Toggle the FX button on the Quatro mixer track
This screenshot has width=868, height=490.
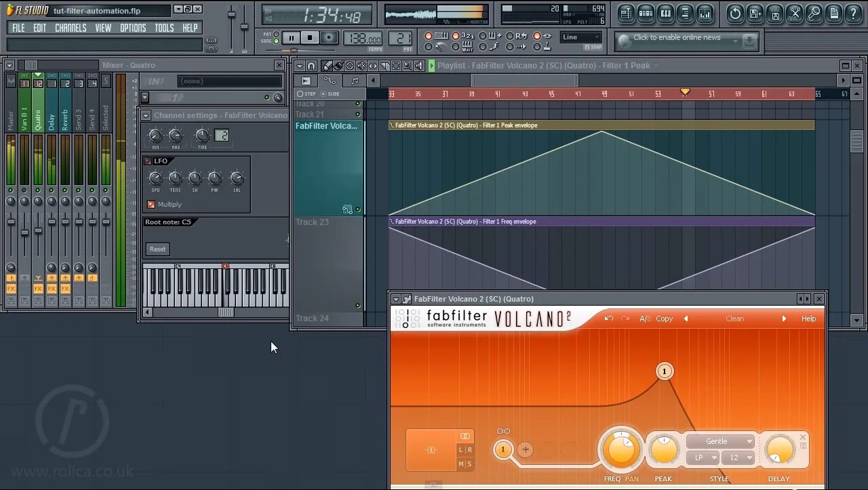pyautogui.click(x=38, y=289)
